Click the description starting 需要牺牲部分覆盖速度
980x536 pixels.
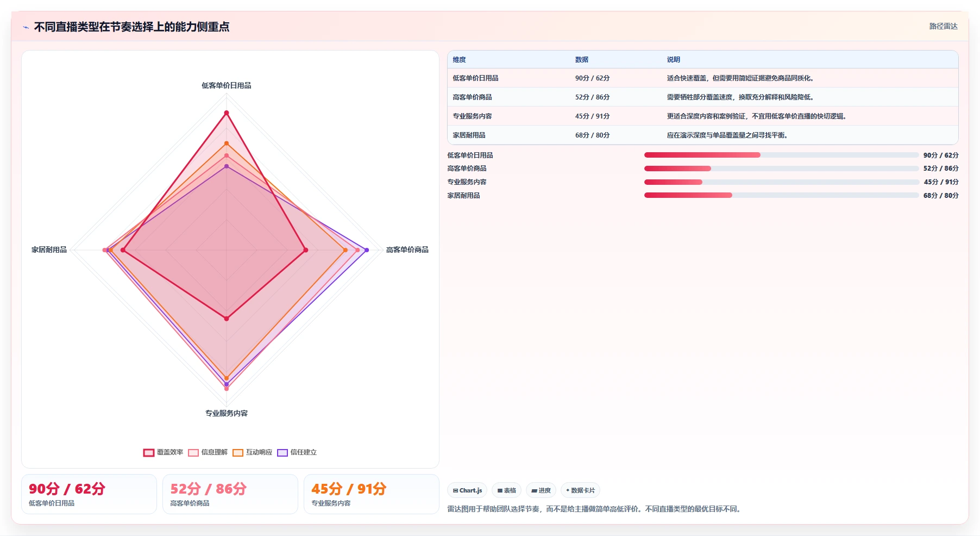(740, 97)
